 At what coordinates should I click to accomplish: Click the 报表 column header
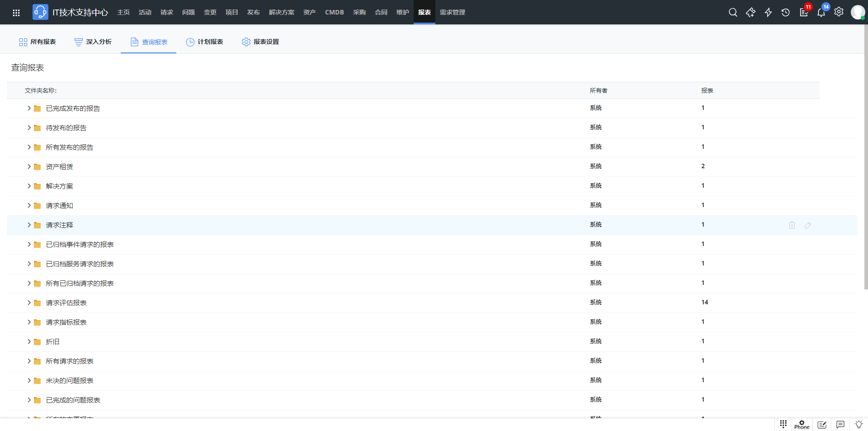(707, 90)
